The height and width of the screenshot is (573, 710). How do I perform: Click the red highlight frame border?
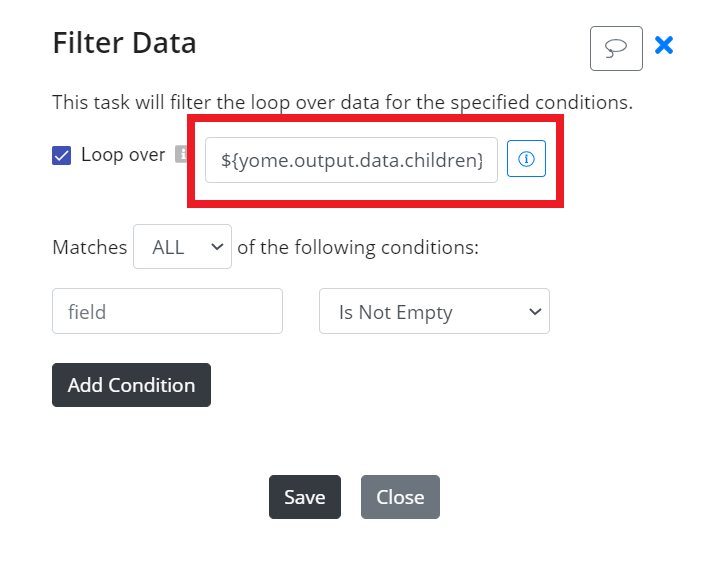click(375, 118)
